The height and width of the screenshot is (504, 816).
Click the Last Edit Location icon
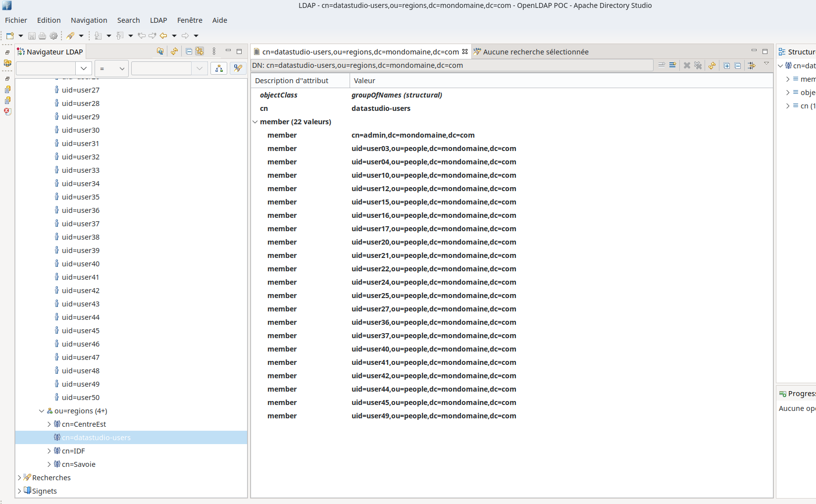coord(142,36)
